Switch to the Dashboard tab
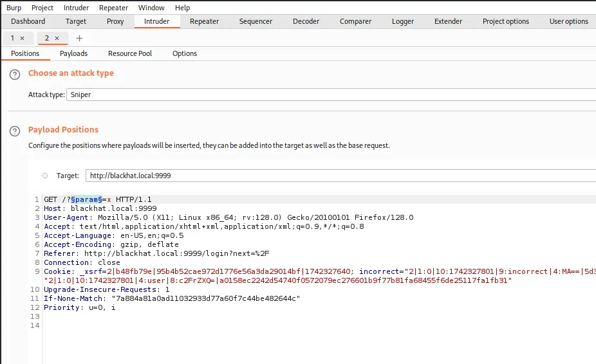This screenshot has height=364, width=596. click(28, 21)
